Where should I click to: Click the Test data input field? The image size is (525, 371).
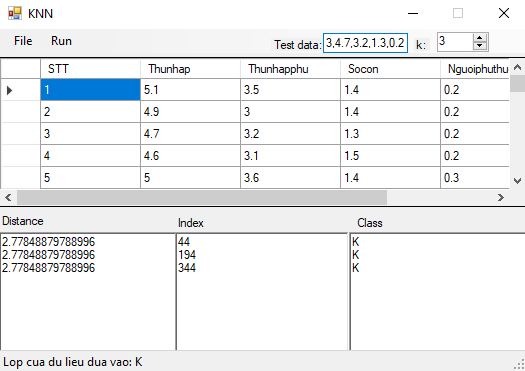pyautogui.click(x=365, y=43)
